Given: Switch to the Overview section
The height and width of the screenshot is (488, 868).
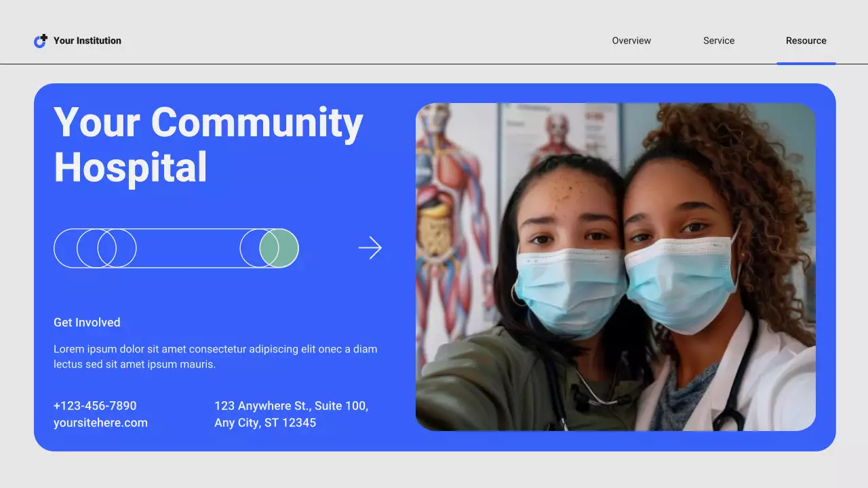Looking at the screenshot, I should pyautogui.click(x=631, y=41).
